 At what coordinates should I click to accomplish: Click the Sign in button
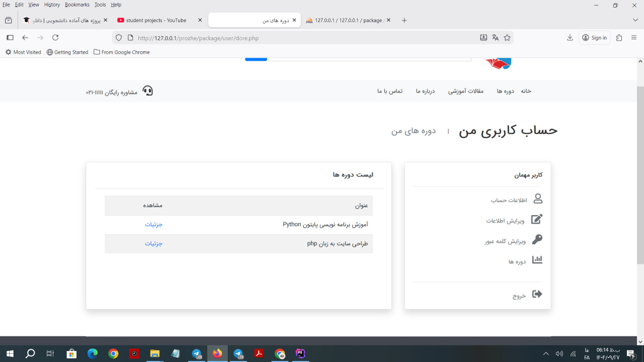coord(595,38)
